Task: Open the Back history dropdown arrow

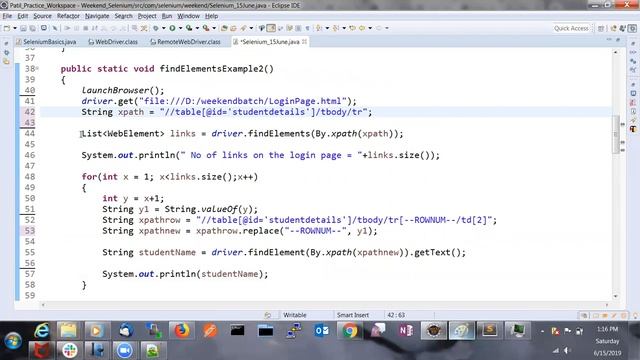Action: (x=370, y=28)
